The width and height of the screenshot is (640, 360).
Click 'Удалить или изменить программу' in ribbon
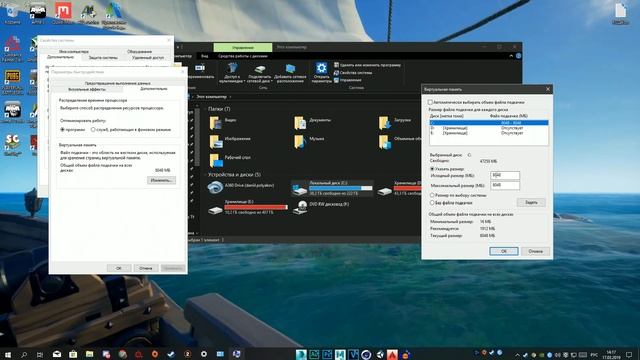pos(367,65)
